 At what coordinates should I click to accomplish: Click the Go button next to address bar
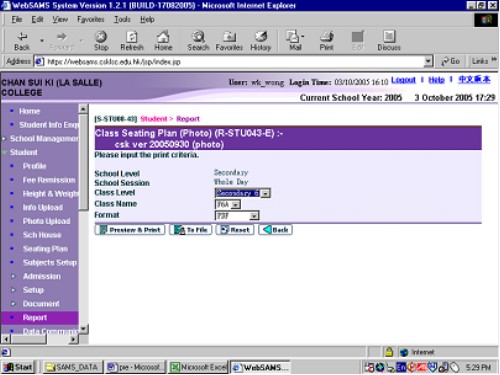click(450, 61)
